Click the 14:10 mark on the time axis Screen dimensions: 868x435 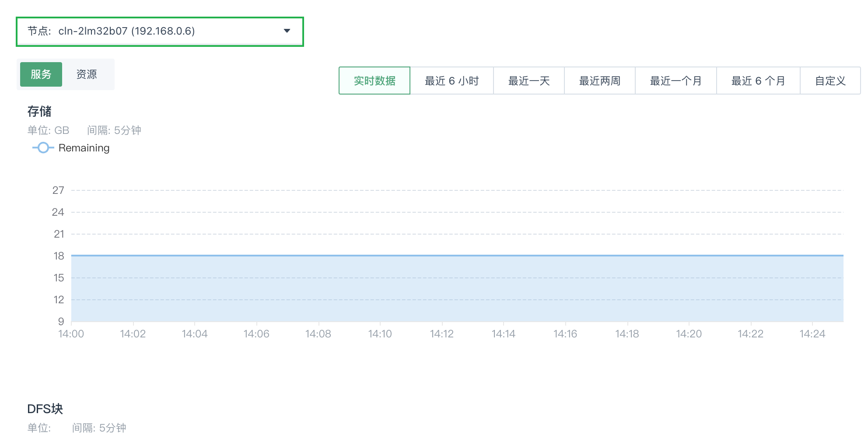pyautogui.click(x=380, y=334)
